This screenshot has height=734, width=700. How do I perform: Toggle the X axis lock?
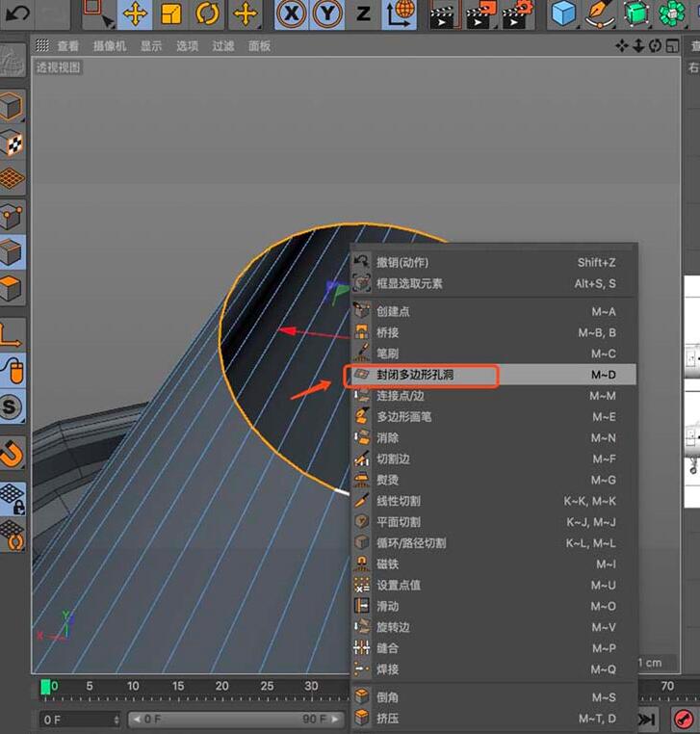click(291, 14)
